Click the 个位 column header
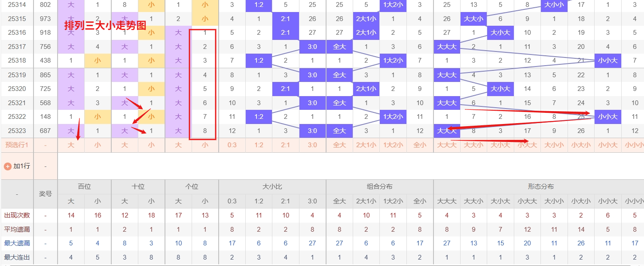The width and height of the screenshot is (644, 266). (x=192, y=187)
